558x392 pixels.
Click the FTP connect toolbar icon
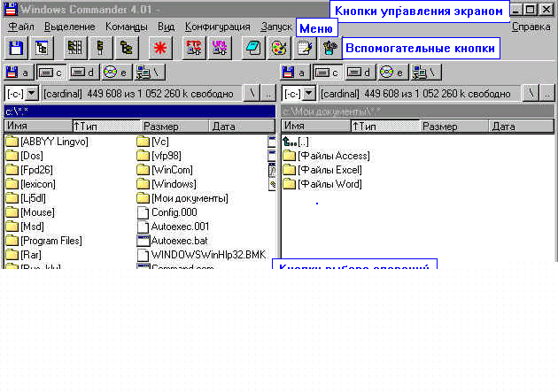[192, 48]
